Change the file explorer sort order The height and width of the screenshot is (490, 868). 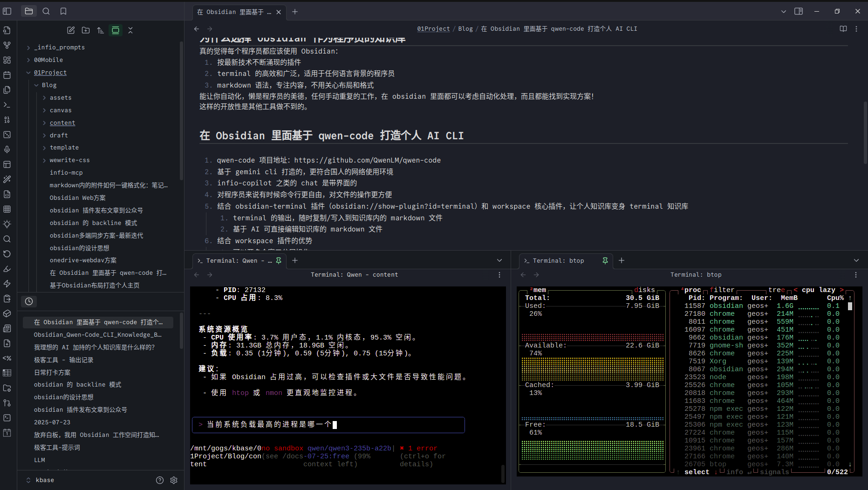tap(101, 30)
